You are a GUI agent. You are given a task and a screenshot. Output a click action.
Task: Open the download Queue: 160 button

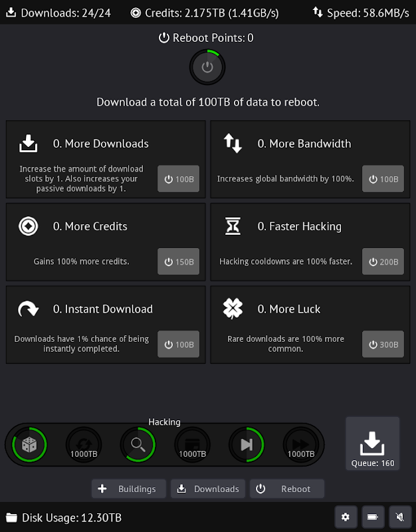(373, 444)
